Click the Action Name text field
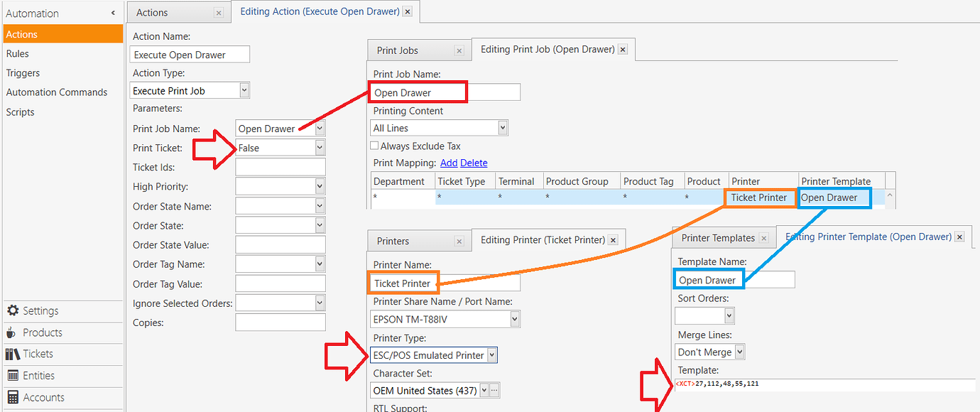The image size is (980, 412). 190,55
